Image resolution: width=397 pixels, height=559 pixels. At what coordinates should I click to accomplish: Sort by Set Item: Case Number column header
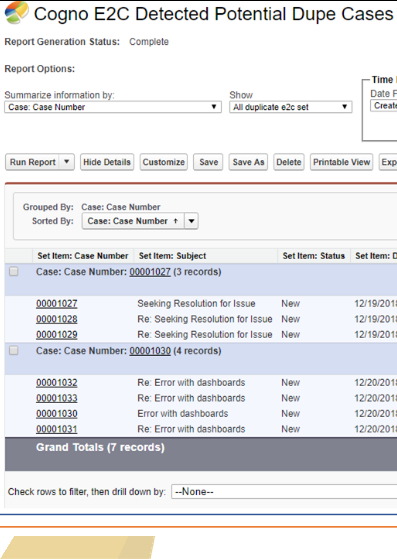83,256
